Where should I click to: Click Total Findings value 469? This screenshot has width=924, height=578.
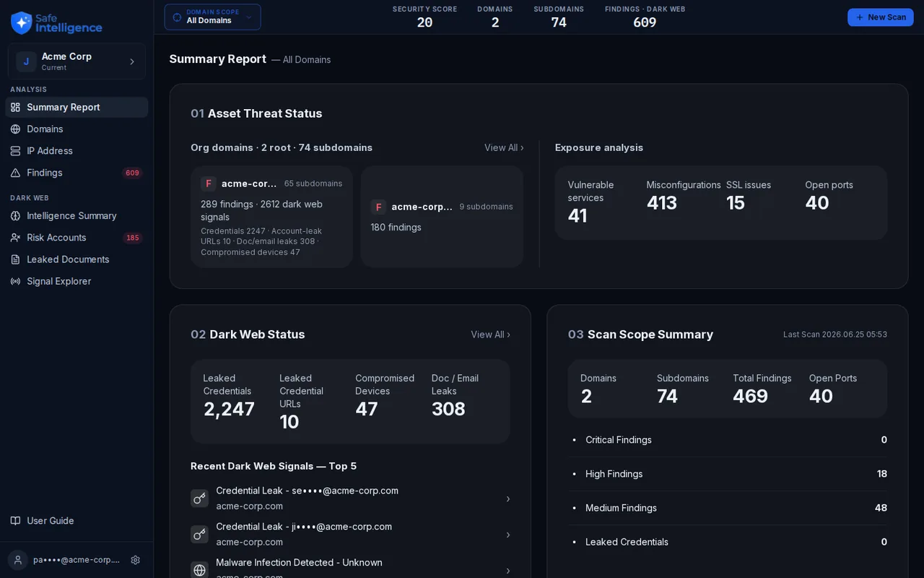[x=750, y=396]
